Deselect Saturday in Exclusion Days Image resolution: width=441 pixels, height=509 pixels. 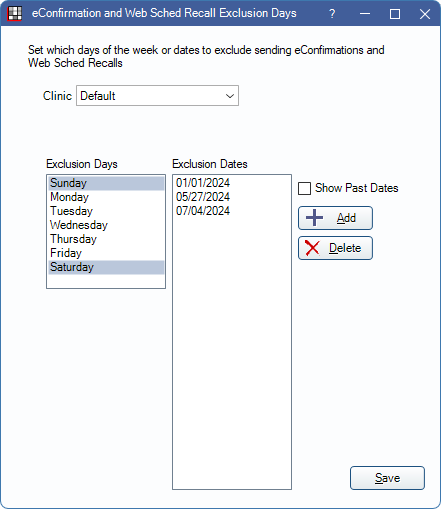point(106,267)
